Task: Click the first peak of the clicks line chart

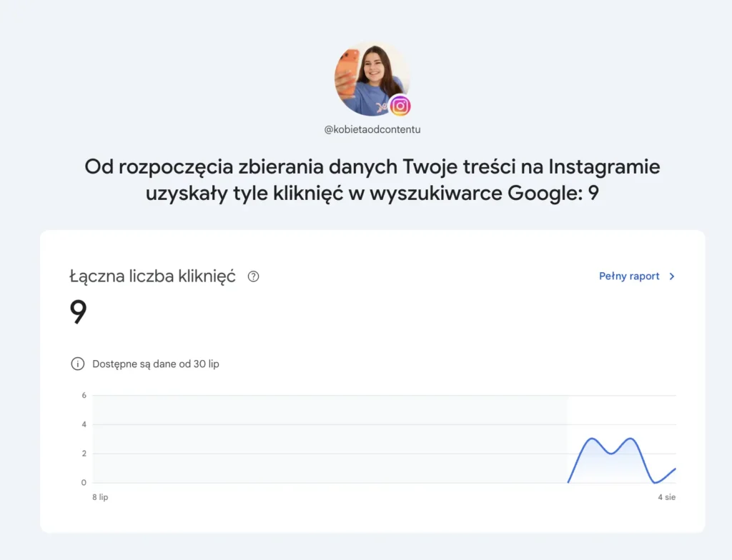Action: [592, 439]
